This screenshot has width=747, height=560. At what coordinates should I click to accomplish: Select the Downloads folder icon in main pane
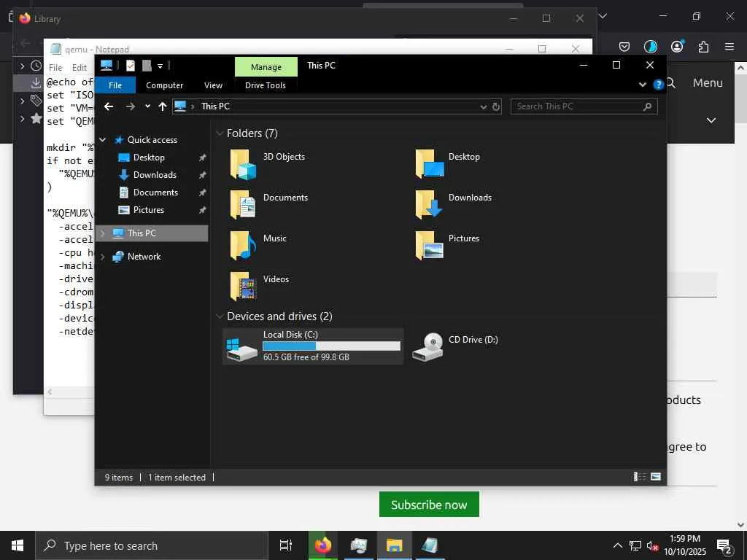coord(429,205)
